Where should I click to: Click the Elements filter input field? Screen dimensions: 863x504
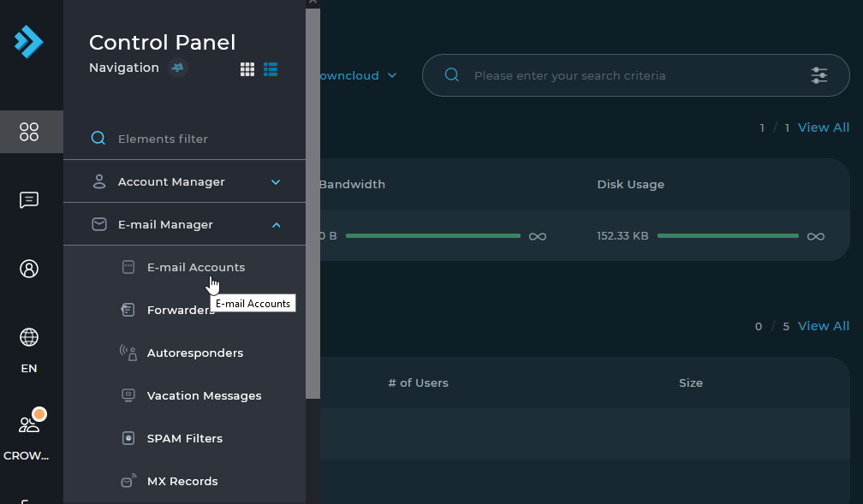[x=197, y=139]
